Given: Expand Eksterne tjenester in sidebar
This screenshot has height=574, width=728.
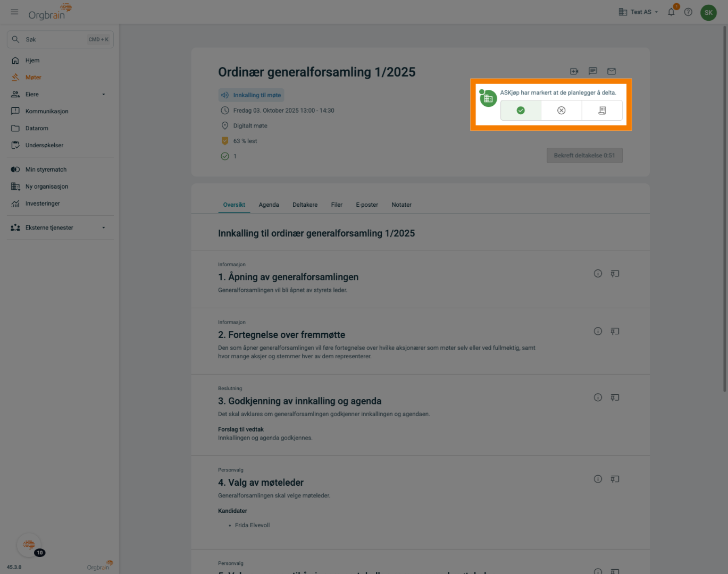Looking at the screenshot, I should [x=104, y=227].
